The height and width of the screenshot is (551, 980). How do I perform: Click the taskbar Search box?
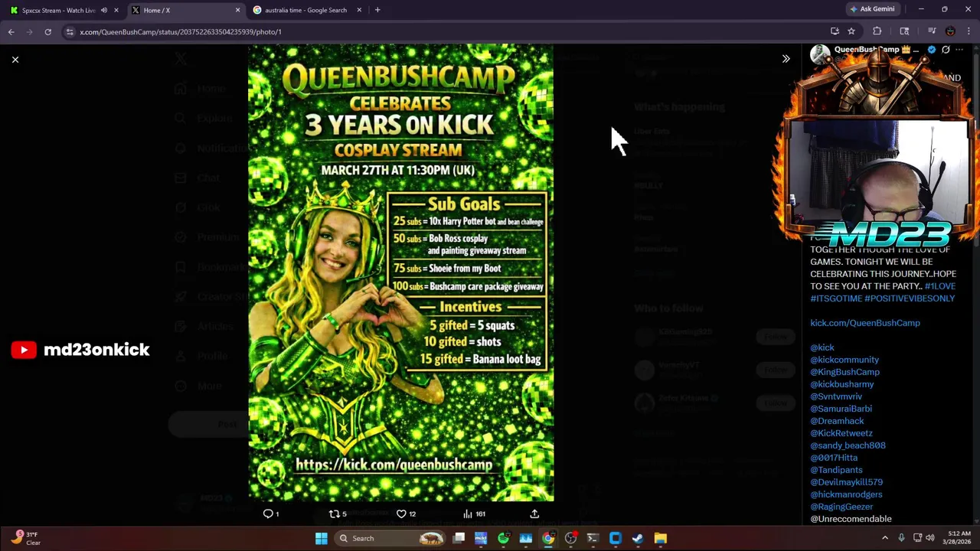[x=390, y=538]
